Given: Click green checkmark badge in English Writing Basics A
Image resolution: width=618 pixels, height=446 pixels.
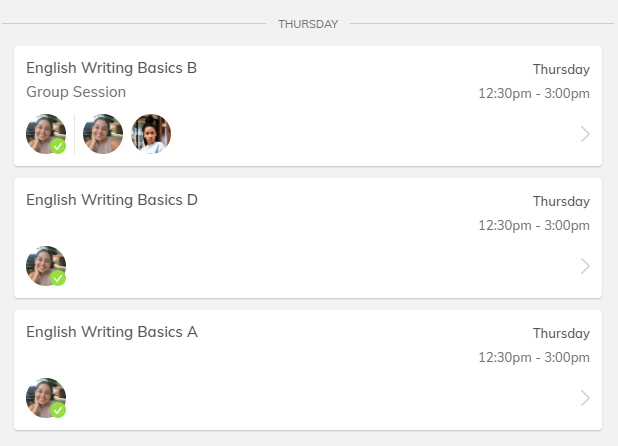Looking at the screenshot, I should coord(58,410).
